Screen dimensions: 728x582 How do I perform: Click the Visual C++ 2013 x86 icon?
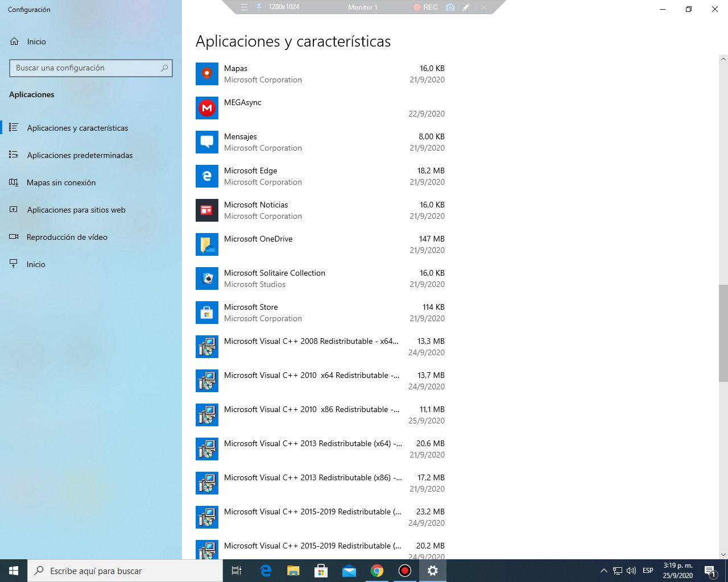[x=207, y=483]
